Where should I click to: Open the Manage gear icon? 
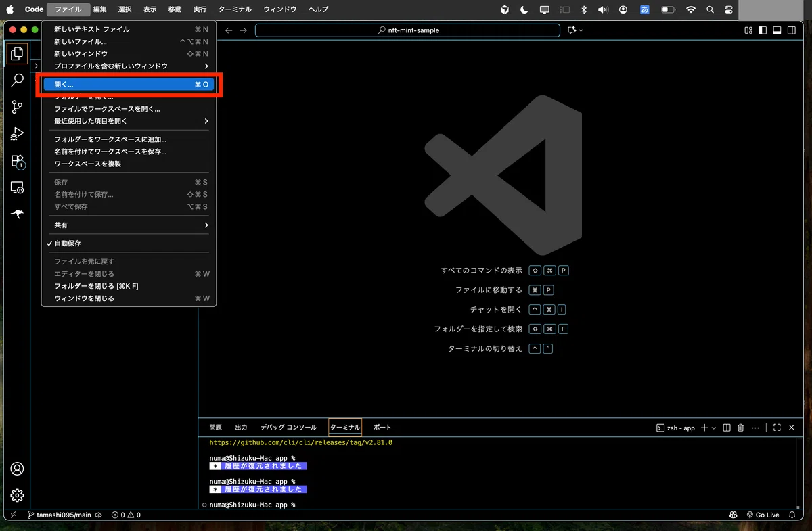(x=17, y=495)
